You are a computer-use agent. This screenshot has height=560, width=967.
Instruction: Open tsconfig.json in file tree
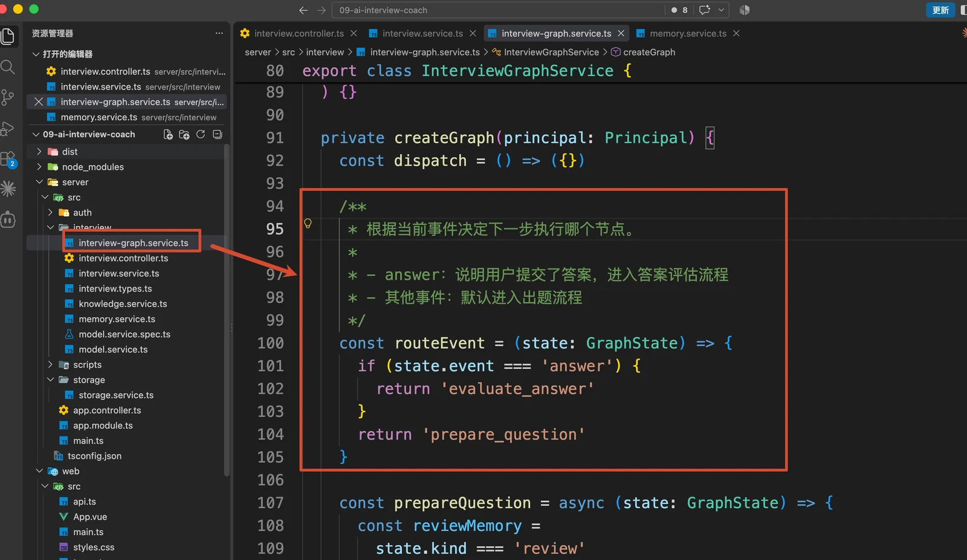[94, 456]
